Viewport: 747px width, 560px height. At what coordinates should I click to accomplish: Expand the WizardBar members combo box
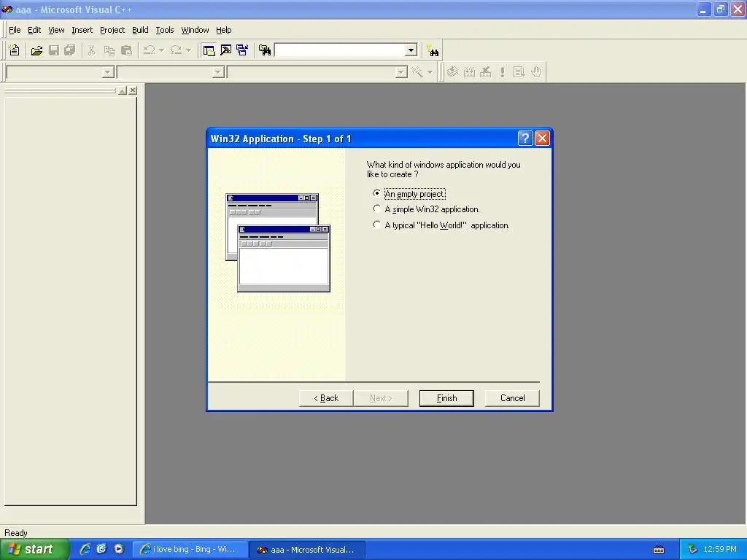(401, 72)
